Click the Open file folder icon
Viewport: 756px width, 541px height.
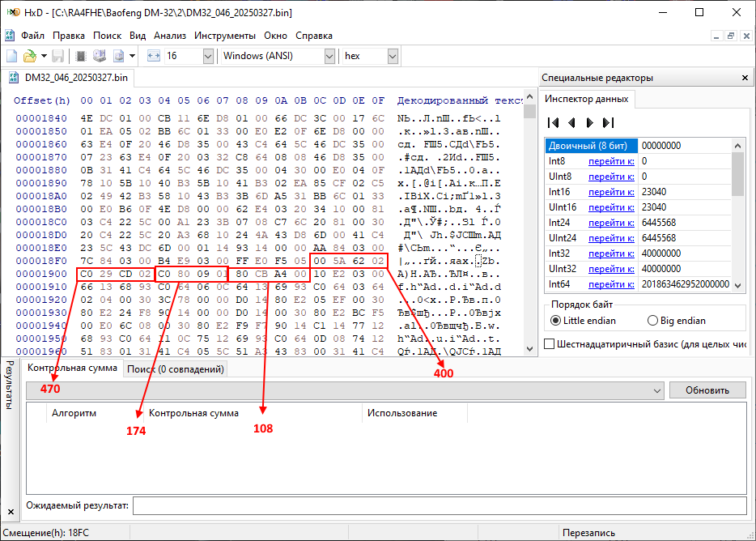click(x=30, y=56)
